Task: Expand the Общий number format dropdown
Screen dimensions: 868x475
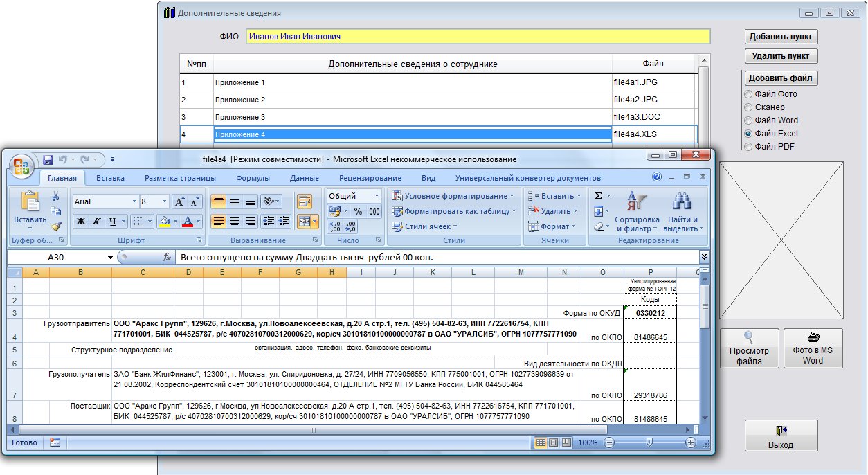Action: (376, 196)
